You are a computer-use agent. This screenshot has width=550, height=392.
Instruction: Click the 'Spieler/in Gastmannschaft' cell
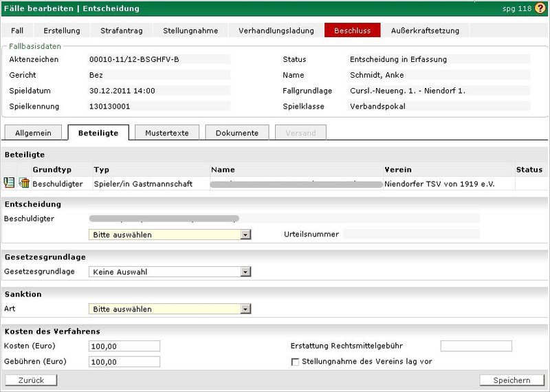pyautogui.click(x=151, y=184)
